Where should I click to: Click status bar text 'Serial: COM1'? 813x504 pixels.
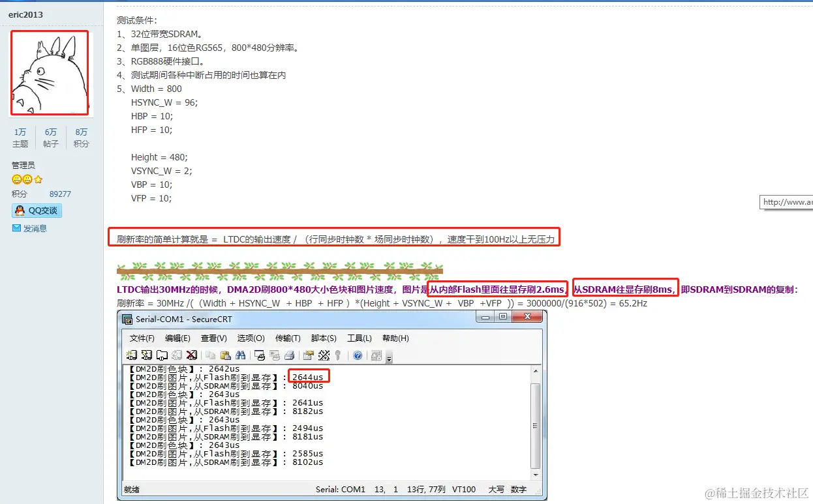[x=341, y=490]
